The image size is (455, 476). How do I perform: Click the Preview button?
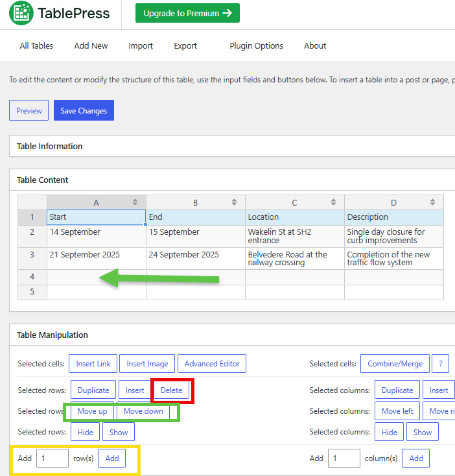tap(29, 110)
